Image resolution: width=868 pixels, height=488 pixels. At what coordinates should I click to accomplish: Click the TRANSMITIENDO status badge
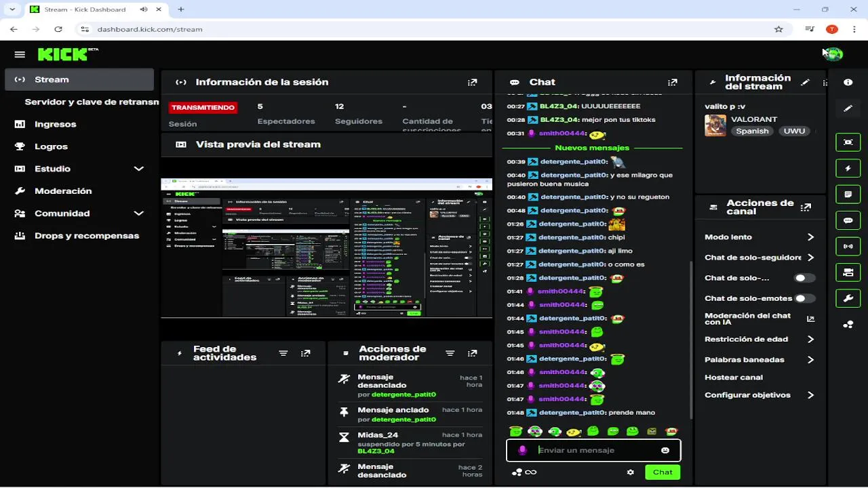click(x=203, y=108)
